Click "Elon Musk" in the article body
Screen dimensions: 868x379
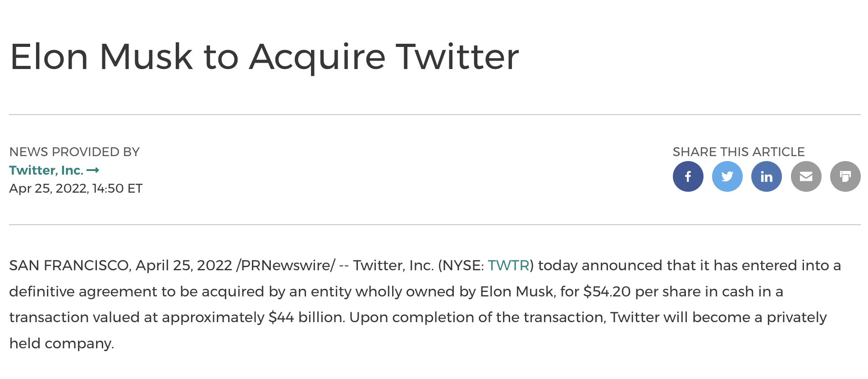(516, 291)
